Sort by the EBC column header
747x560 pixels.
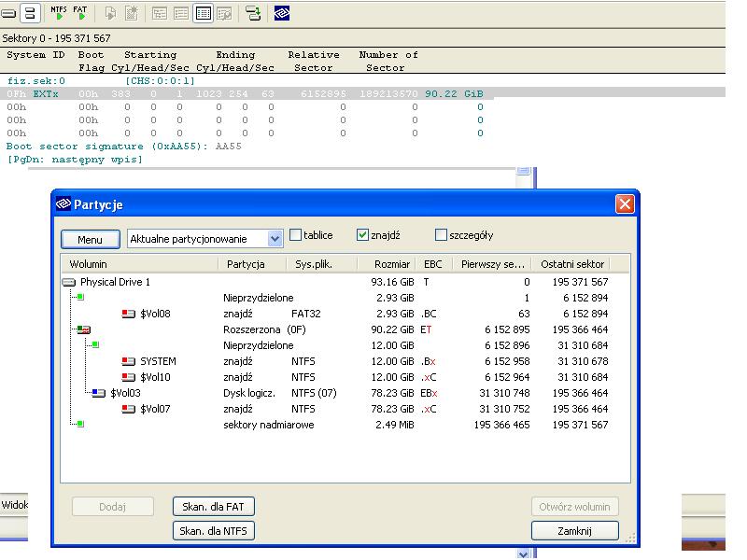point(435,264)
